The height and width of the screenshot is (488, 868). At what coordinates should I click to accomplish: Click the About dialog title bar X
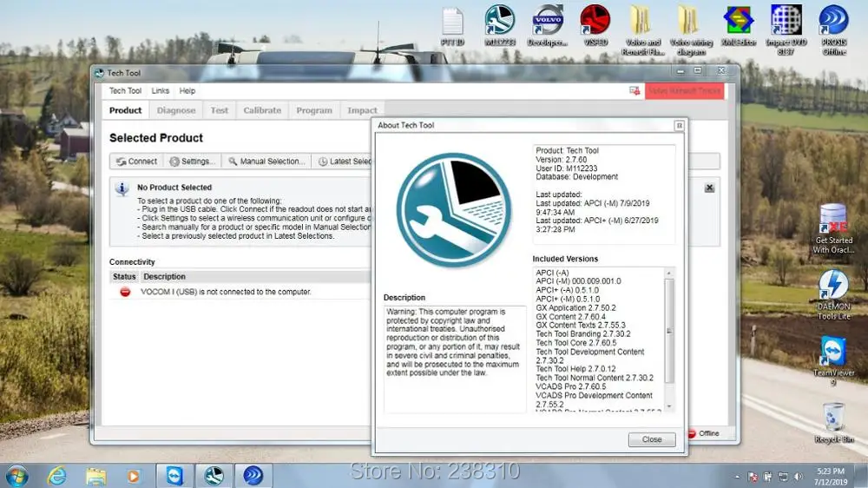tap(680, 126)
